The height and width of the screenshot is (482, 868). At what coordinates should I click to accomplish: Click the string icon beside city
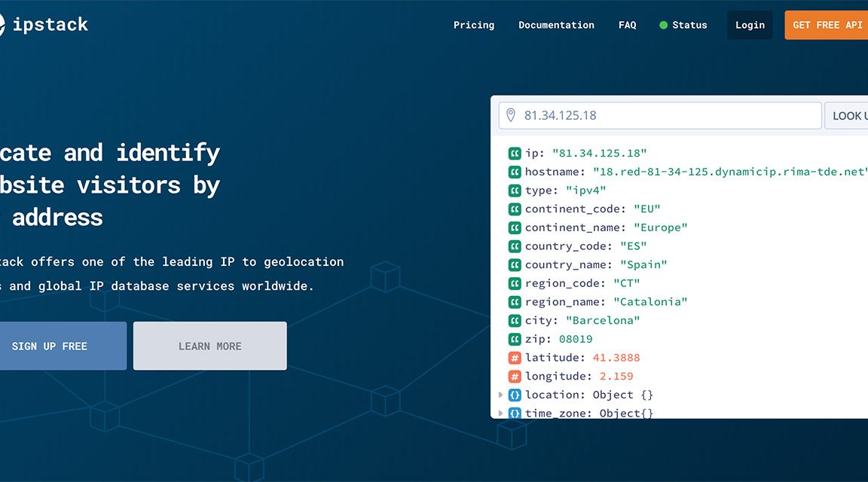click(x=515, y=321)
